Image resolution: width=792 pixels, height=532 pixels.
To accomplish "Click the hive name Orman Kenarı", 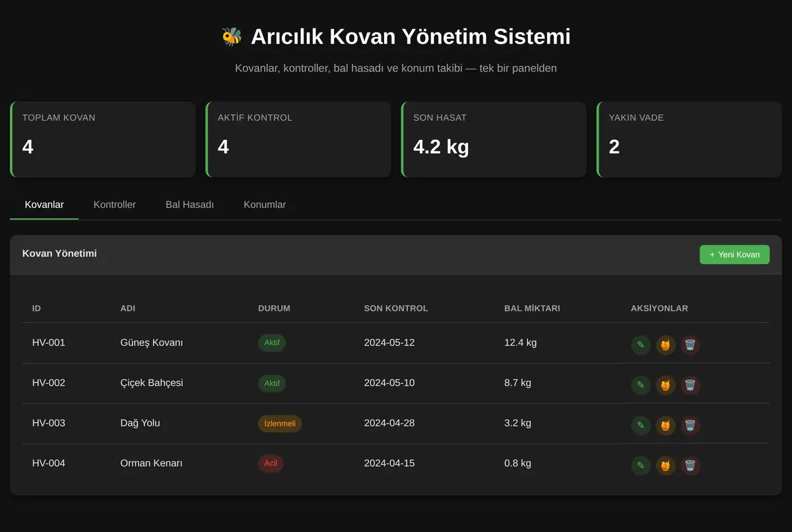I will tap(151, 463).
